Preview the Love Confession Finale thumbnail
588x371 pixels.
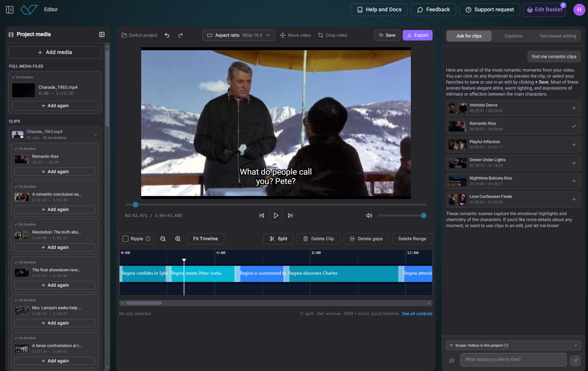(x=457, y=199)
